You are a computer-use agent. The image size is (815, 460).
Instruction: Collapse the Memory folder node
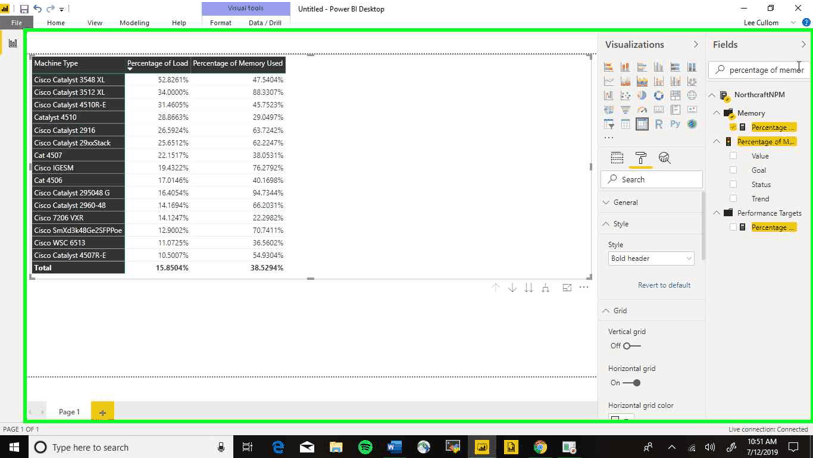(717, 113)
